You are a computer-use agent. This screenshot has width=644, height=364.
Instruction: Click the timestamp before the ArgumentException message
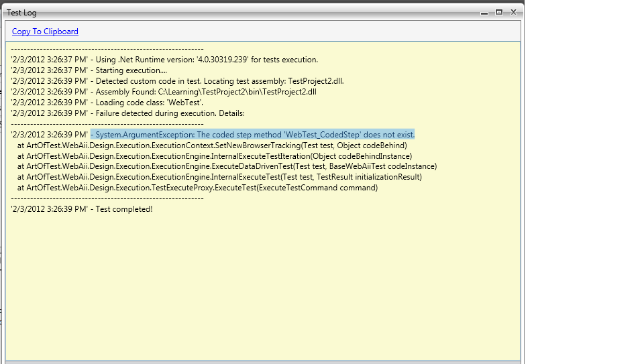pos(49,134)
